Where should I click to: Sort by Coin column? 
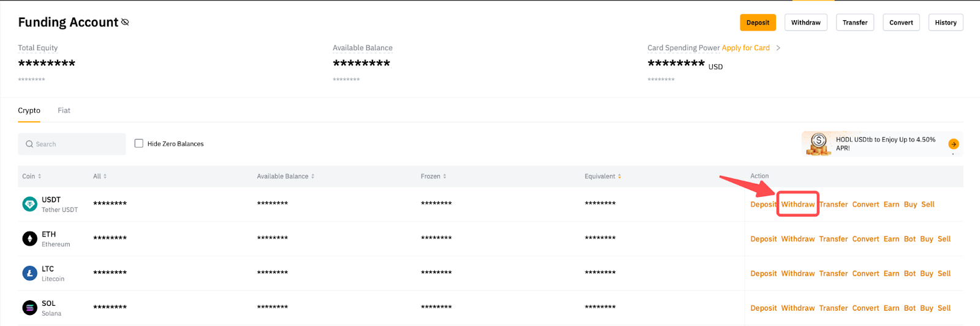(32, 176)
